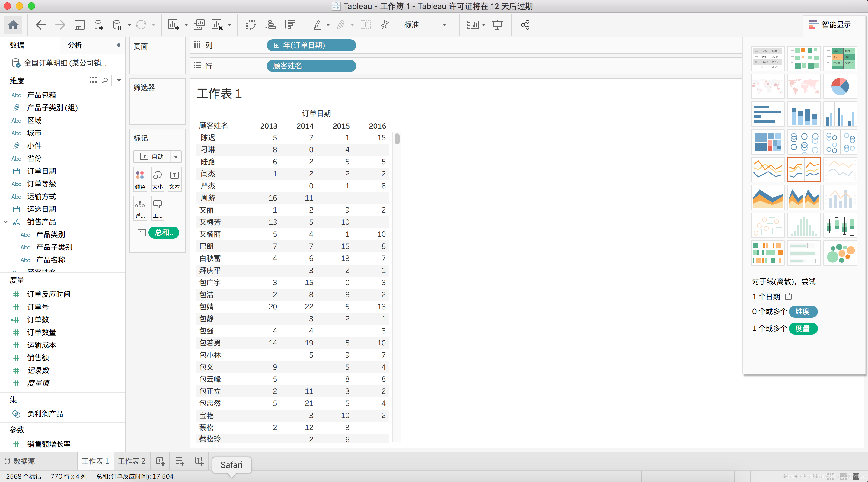Click the 顾客姓名 pill on rows
The image size is (868, 482).
pos(311,66)
